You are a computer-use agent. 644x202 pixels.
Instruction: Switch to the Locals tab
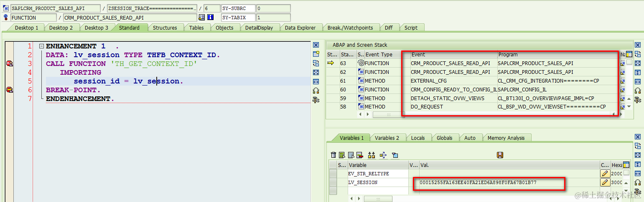point(418,138)
